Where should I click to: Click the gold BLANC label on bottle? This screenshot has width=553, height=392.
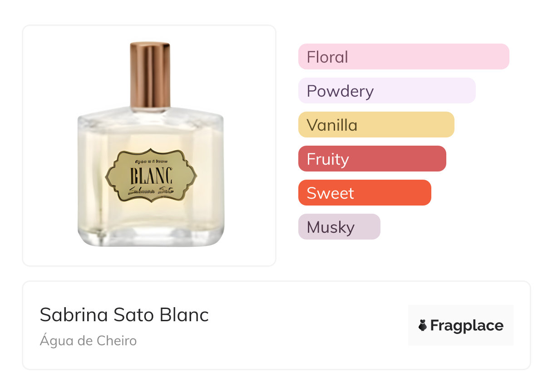point(151,175)
